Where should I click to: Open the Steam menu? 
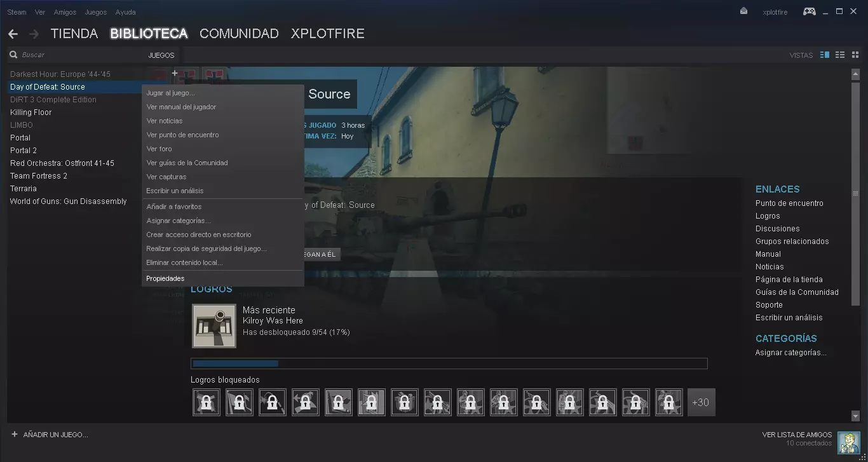pos(17,12)
